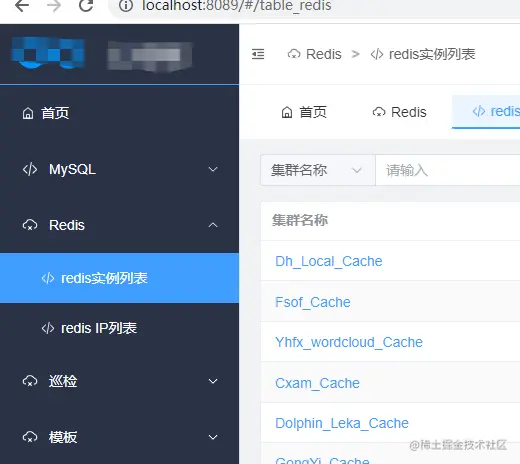This screenshot has height=464, width=520.
Task: Click the browser back arrow
Action: pos(22,5)
